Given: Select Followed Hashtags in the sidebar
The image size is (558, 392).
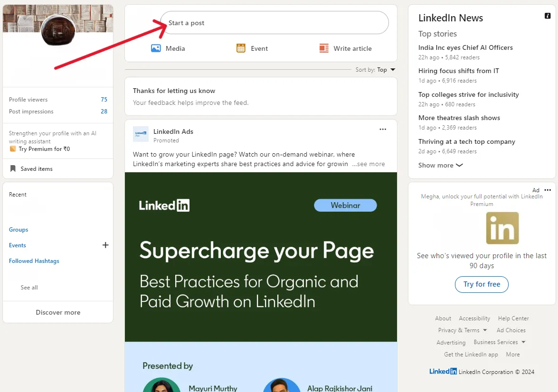Looking at the screenshot, I should click(34, 261).
